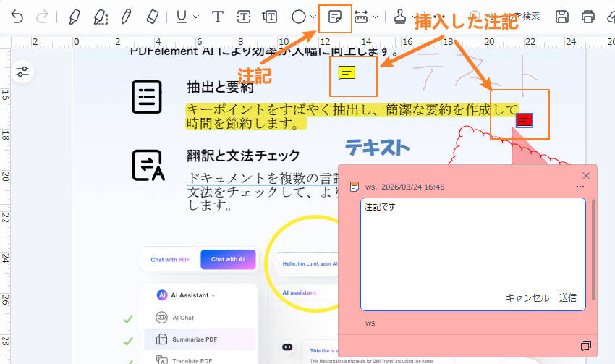The height and width of the screenshot is (364, 615).
Task: Click the AI assistant label in preview
Action: [x=300, y=292]
